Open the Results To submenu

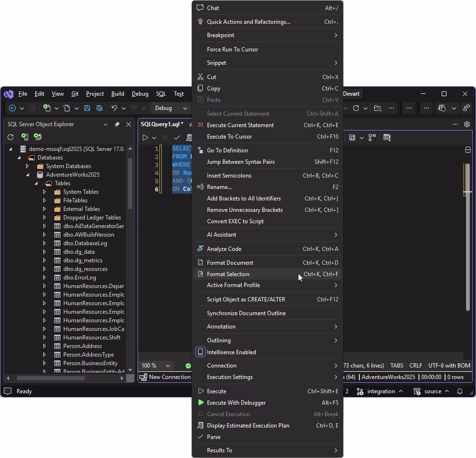(268, 450)
